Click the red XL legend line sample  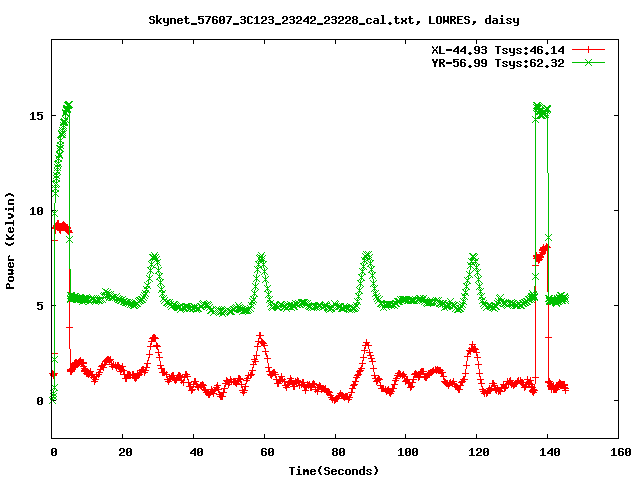tap(588, 50)
